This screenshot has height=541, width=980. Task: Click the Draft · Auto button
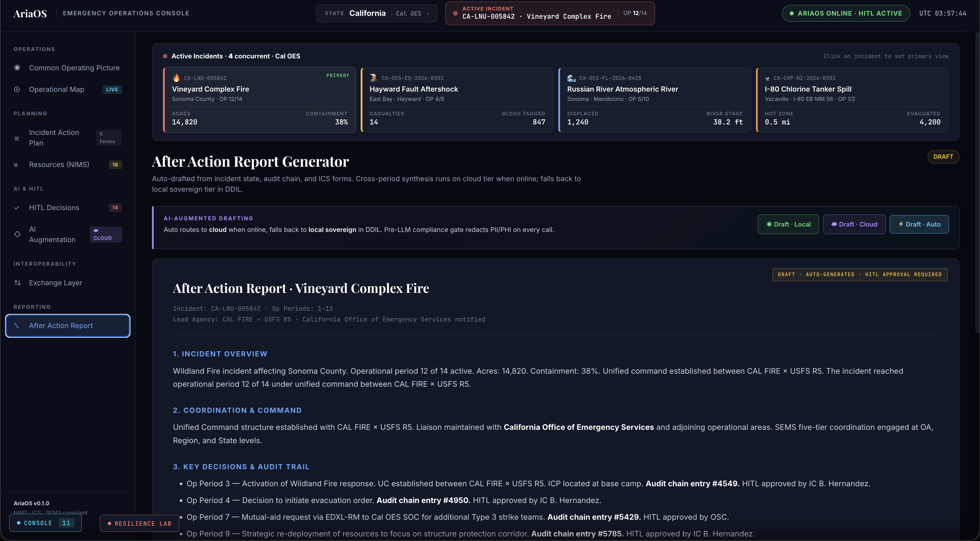(919, 225)
